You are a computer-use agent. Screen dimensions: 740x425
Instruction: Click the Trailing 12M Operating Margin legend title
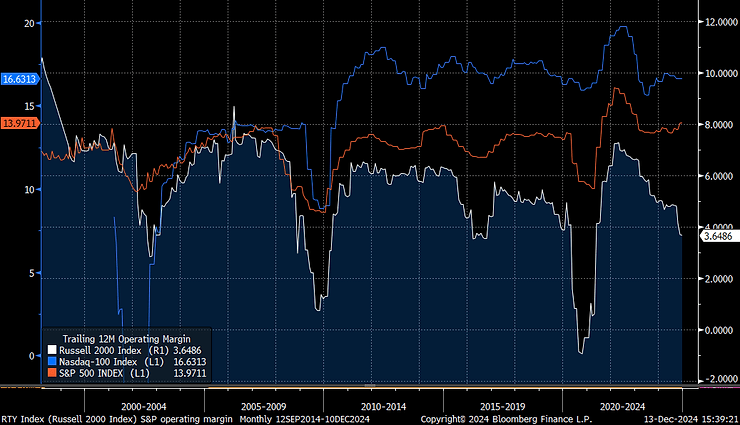pyautogui.click(x=126, y=338)
